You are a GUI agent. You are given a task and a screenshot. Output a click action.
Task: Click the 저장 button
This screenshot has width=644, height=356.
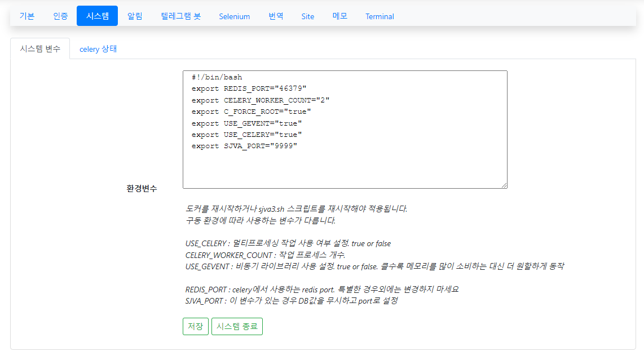(195, 327)
